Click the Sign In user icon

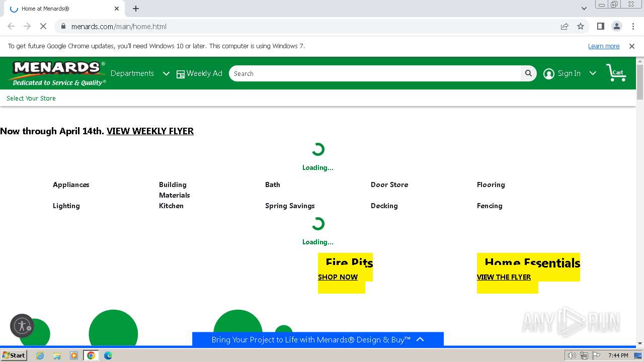point(549,73)
